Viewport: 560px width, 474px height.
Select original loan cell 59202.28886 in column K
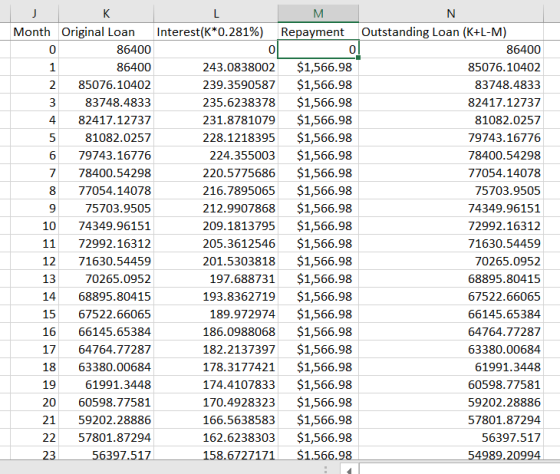click(x=106, y=420)
